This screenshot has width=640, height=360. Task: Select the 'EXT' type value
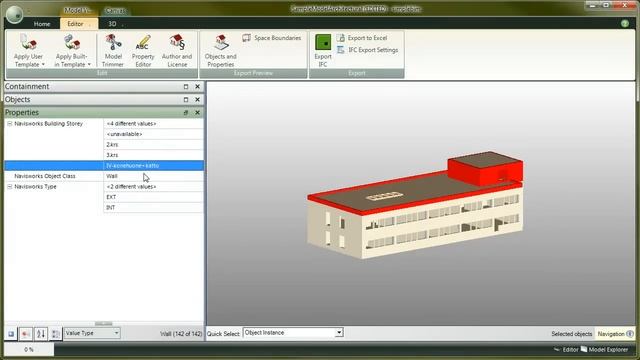pos(153,197)
